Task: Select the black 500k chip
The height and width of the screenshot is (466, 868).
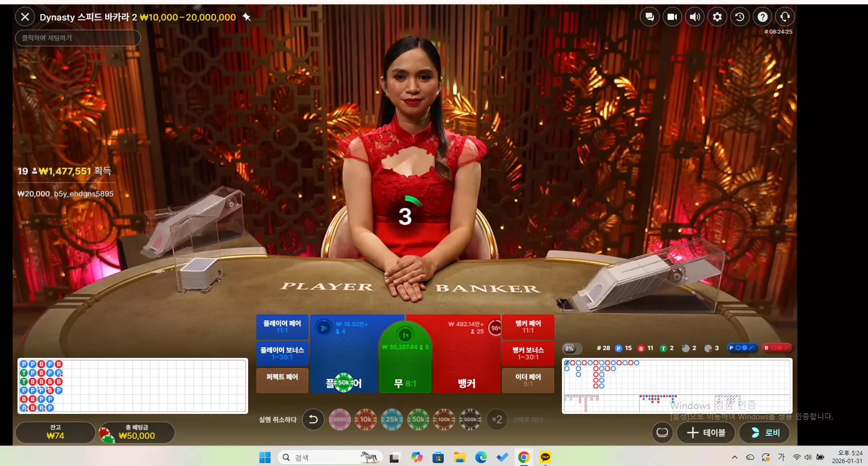Action: pyautogui.click(x=470, y=419)
